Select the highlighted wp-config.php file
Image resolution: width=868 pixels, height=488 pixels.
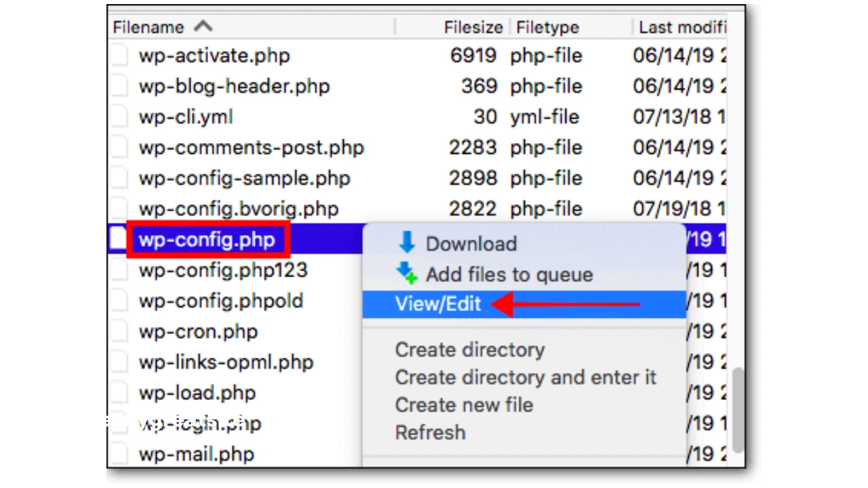(x=207, y=239)
